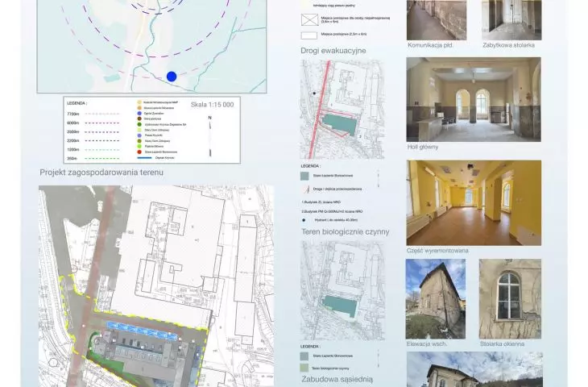The image size is (588, 387).
Task: Click the crossed-box disabled parking symbol
Action: tap(309, 20)
